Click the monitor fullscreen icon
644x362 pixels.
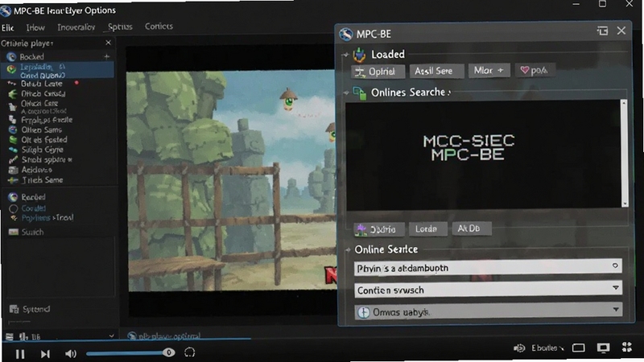tap(603, 348)
